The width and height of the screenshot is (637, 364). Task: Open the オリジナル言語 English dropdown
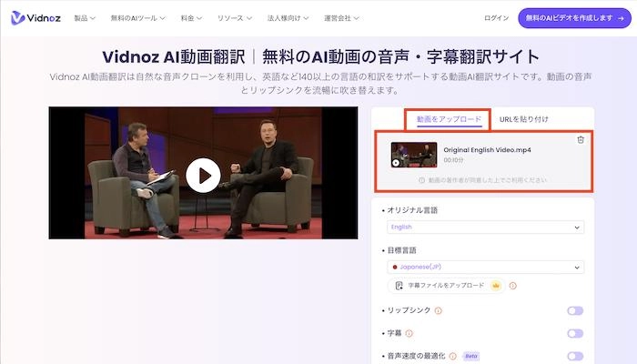[485, 227]
